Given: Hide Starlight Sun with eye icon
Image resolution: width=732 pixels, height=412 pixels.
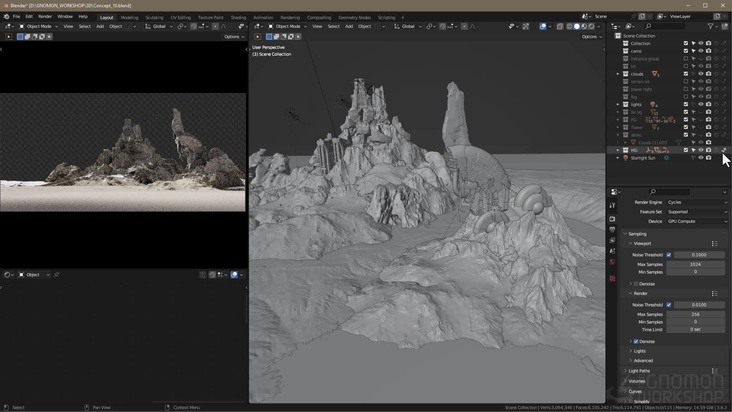Looking at the screenshot, I should [x=701, y=158].
